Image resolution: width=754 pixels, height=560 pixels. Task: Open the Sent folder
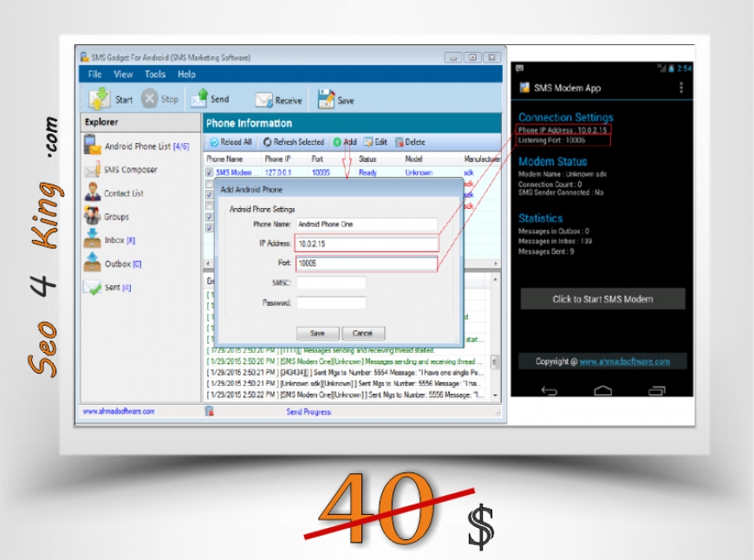107,287
